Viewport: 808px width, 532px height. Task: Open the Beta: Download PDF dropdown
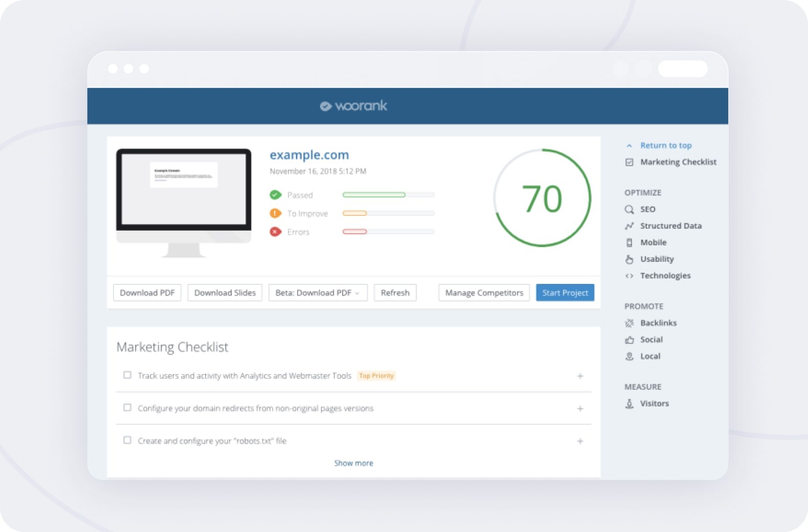point(318,293)
